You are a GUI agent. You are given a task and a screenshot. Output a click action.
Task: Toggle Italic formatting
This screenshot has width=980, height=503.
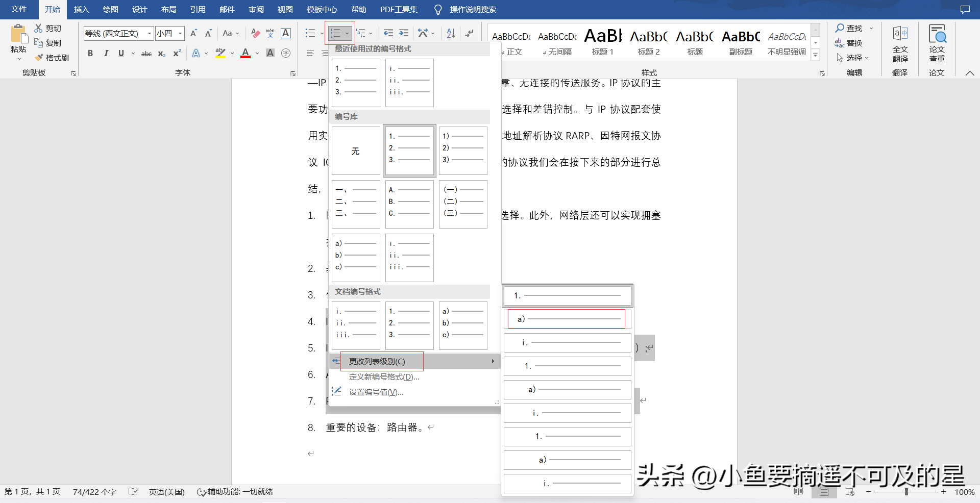point(106,53)
